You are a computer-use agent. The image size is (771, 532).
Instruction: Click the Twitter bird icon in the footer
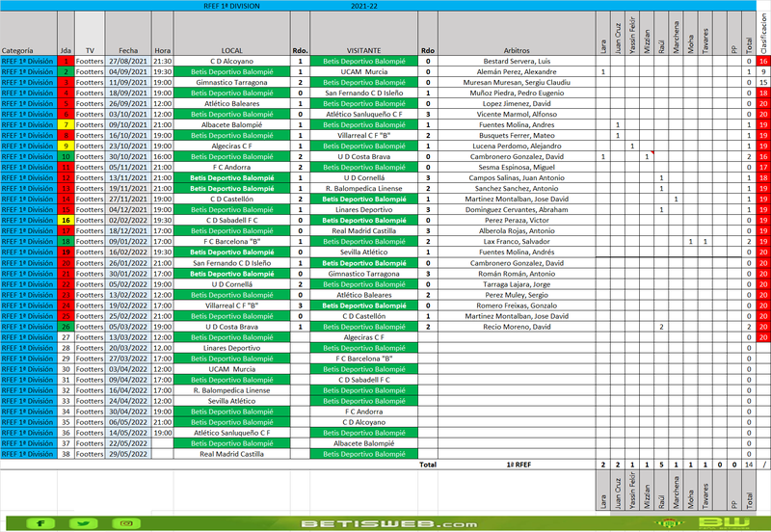pyautogui.click(x=83, y=523)
